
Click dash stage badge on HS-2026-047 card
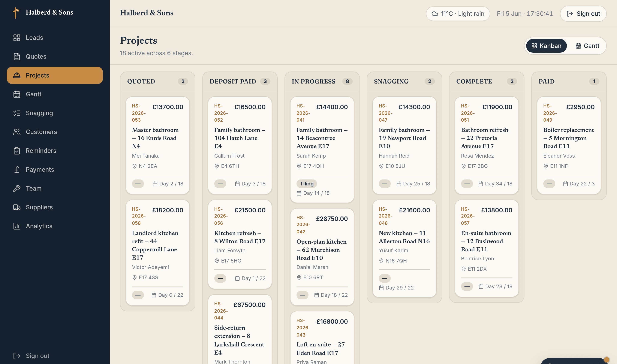[x=385, y=184]
